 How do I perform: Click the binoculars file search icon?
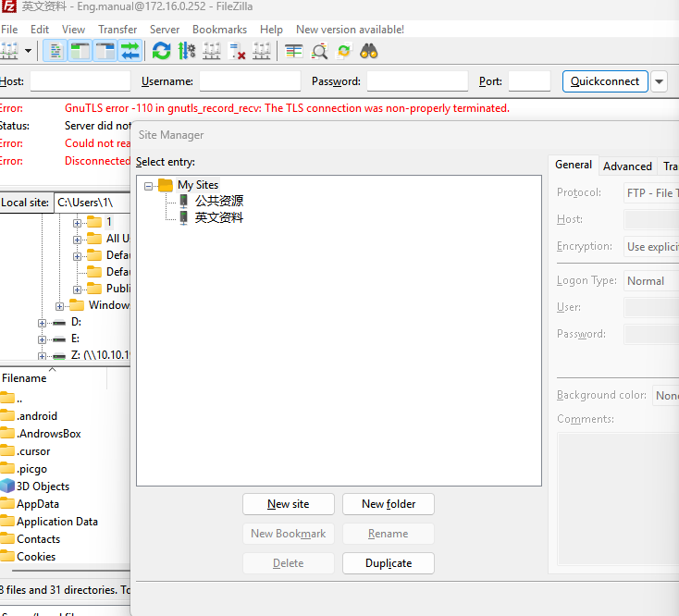(x=369, y=51)
